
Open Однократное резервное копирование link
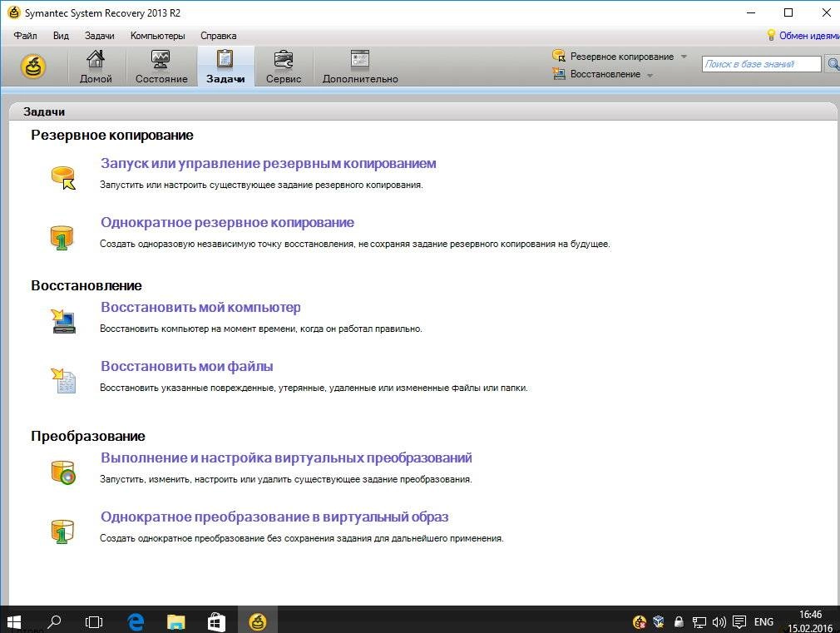point(227,222)
